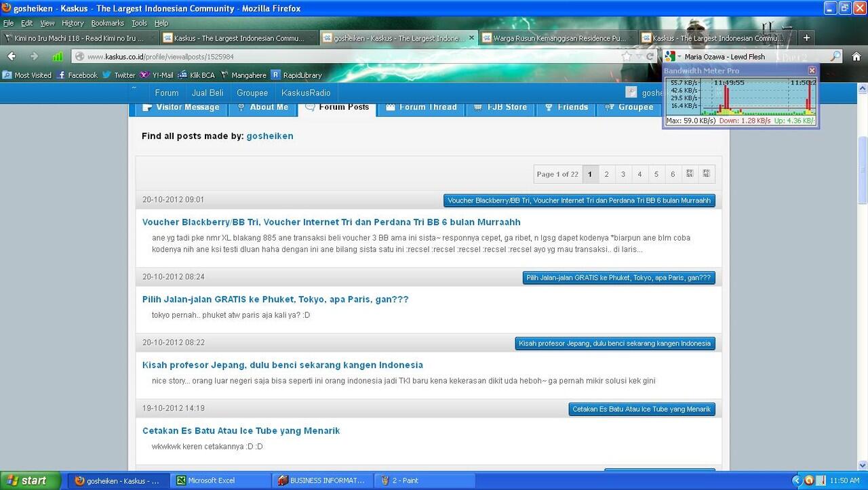Screen dimensions: 868x490
Task: Click the Firefox back navigation arrow
Action: click(12, 56)
